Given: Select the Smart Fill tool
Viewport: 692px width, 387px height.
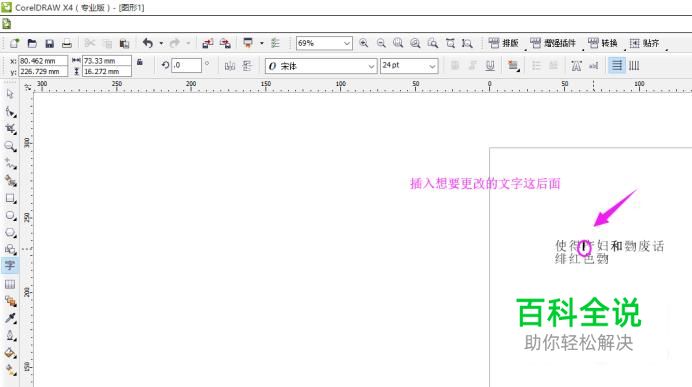Looking at the screenshot, I should [10, 180].
